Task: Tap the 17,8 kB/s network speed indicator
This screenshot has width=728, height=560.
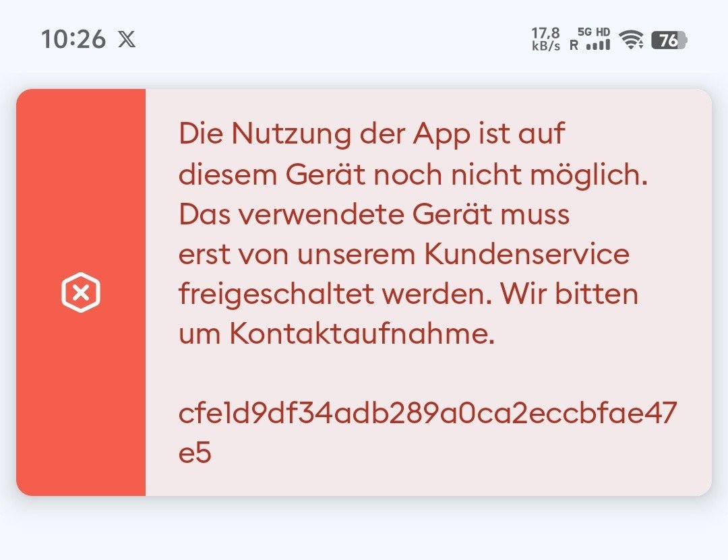Action: [545, 39]
